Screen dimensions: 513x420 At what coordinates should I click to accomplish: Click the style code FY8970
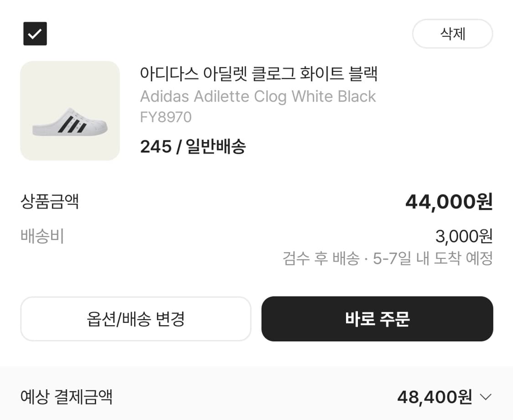coord(167,118)
